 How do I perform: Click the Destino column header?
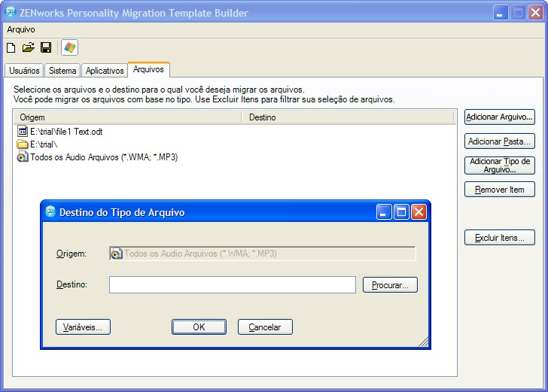point(348,117)
